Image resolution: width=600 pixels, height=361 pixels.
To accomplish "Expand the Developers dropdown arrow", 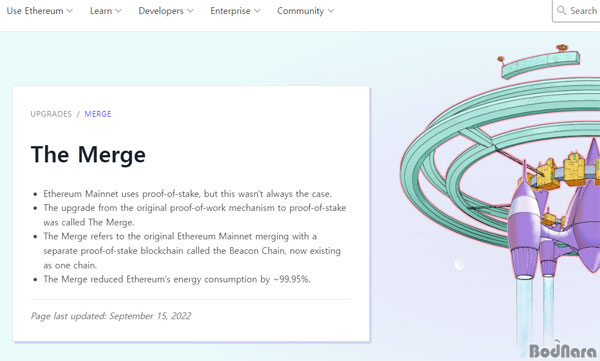I will (x=190, y=11).
